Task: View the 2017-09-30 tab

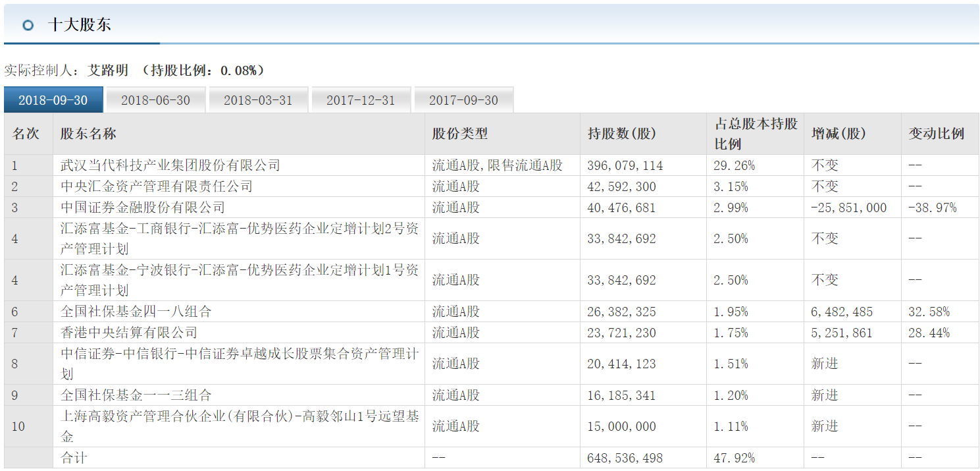Action: coord(464,100)
